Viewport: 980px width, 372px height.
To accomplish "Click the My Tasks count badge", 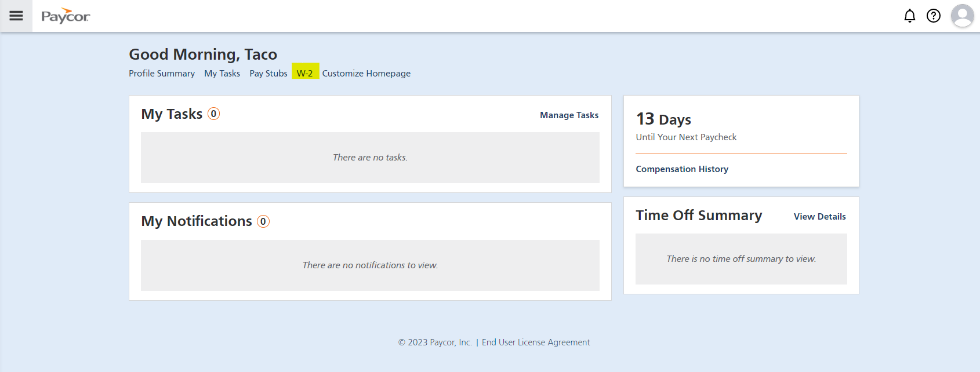I will (213, 114).
